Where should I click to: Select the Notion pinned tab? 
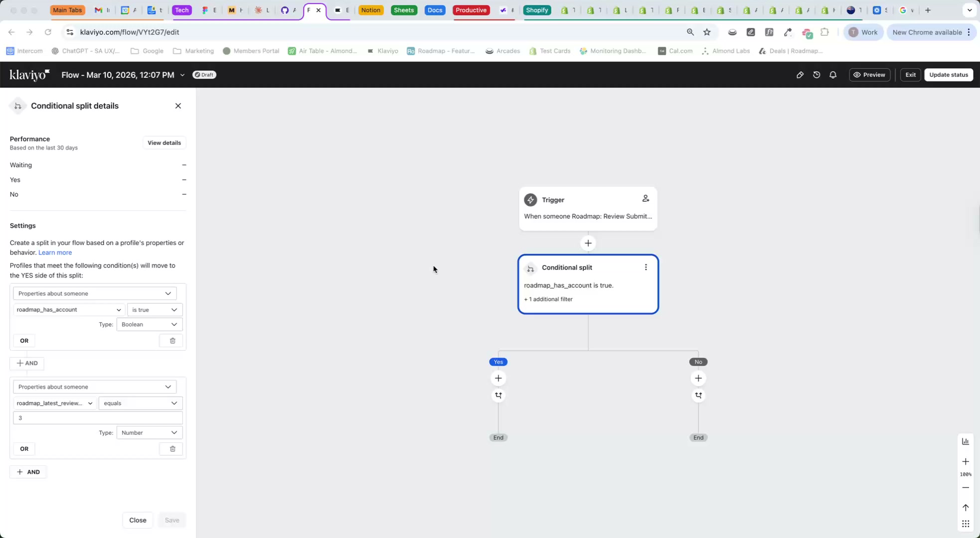point(371,10)
